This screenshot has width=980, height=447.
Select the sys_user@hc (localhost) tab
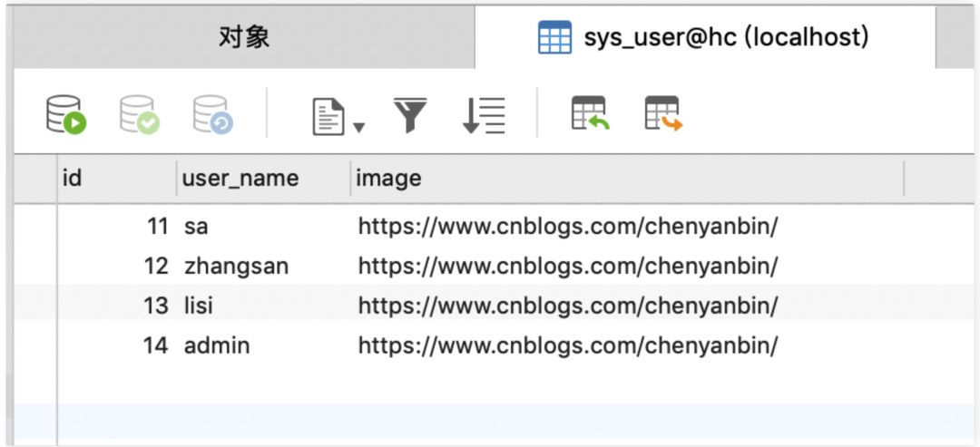[704, 38]
